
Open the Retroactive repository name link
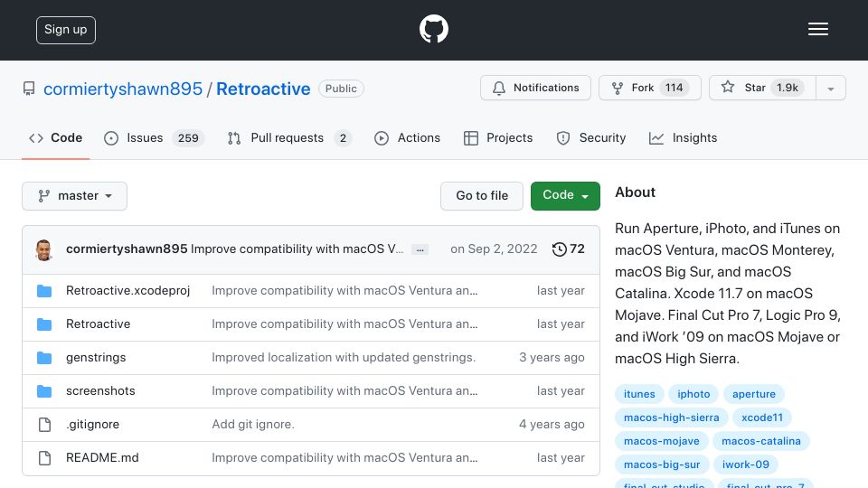click(x=263, y=89)
